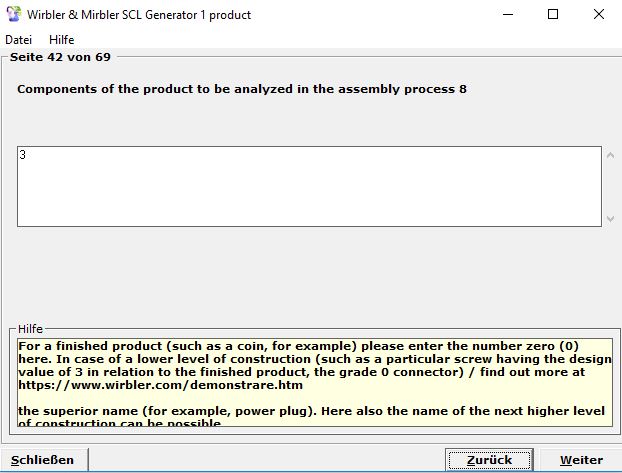
Task: Go back with the Zurück button
Action: click(x=489, y=460)
